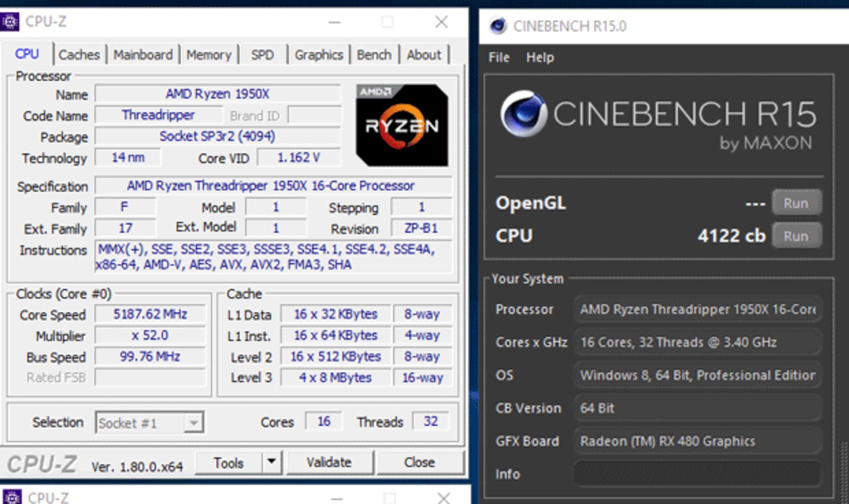The width and height of the screenshot is (849, 504).
Task: Run the OpenGL benchmark
Action: [796, 203]
